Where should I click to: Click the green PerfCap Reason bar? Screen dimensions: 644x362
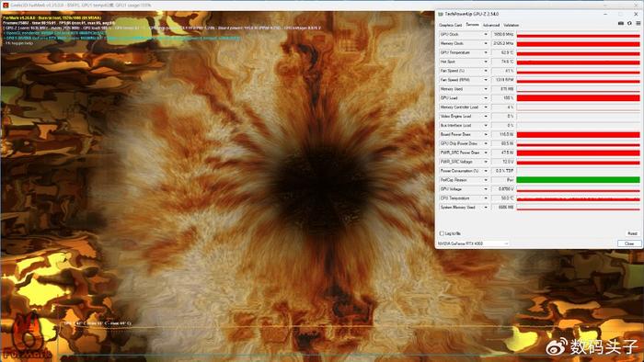[578, 180]
